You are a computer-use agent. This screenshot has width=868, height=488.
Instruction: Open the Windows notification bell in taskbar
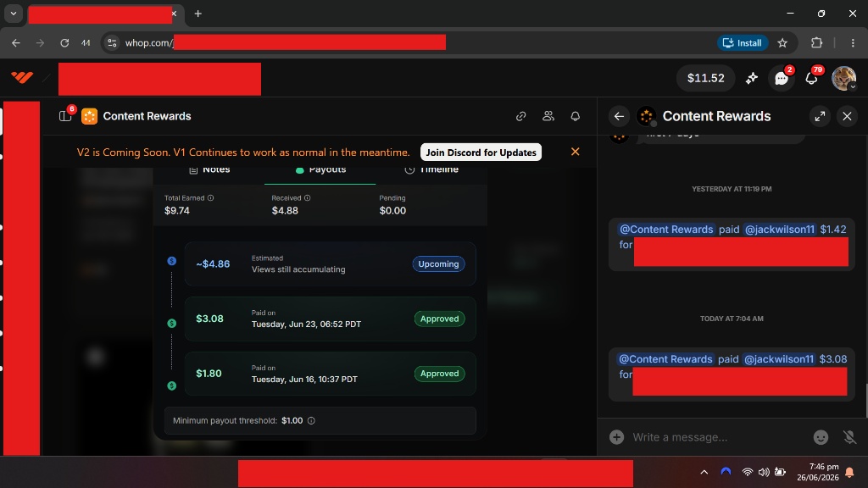pos(849,472)
